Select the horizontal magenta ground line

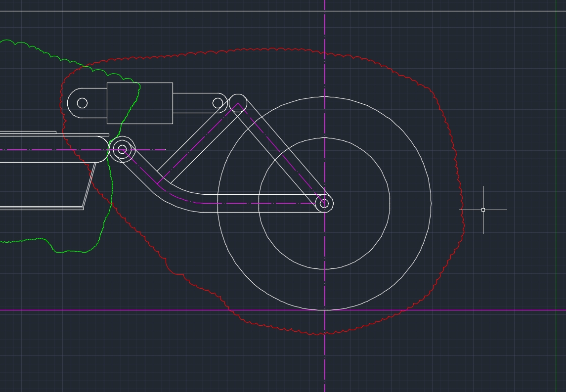[494, 310]
